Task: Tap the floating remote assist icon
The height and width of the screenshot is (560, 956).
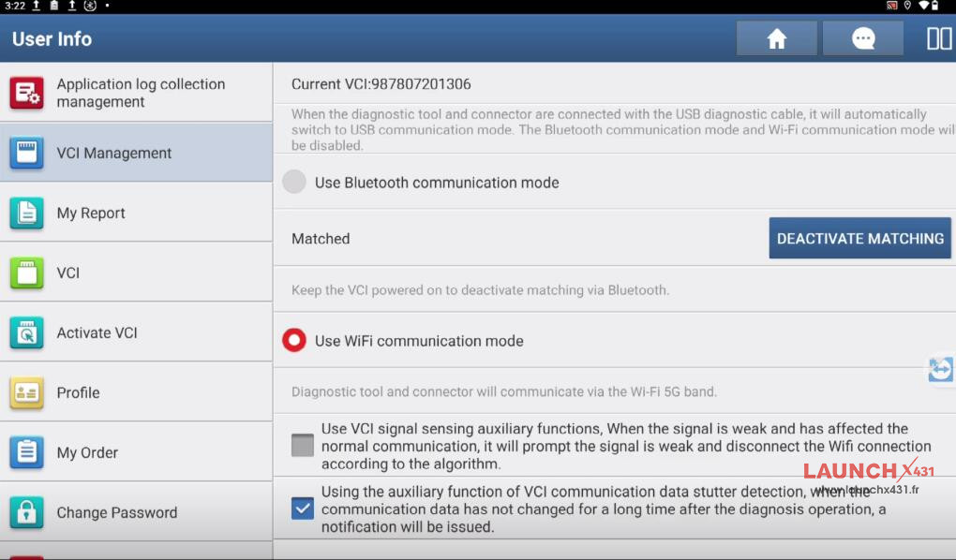Action: click(x=941, y=369)
